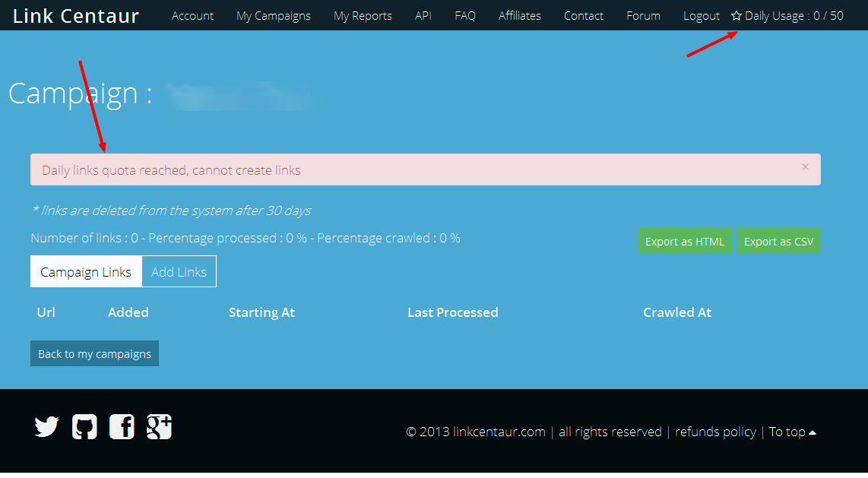
Task: Go to the Link Centaur home logo
Action: click(x=76, y=16)
